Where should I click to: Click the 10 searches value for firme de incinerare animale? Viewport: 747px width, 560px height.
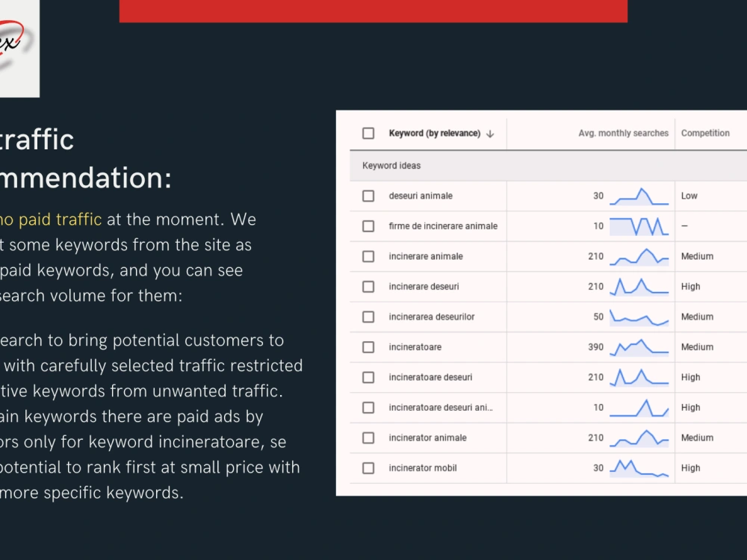point(598,226)
